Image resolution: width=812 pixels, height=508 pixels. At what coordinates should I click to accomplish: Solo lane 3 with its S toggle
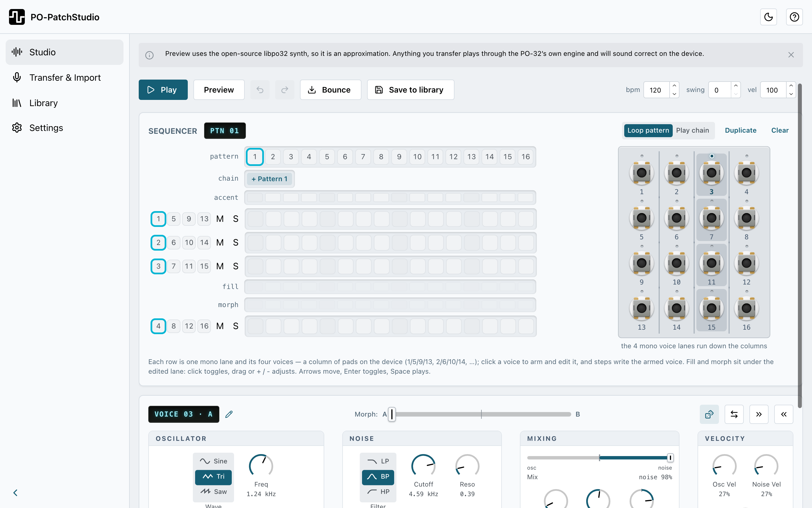pos(235,266)
